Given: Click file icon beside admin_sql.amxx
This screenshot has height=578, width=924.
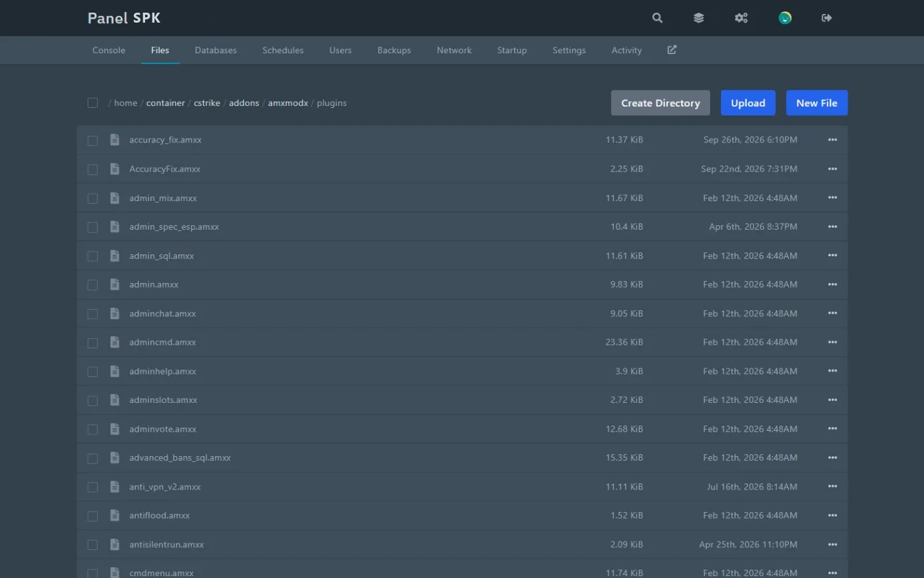Looking at the screenshot, I should (x=115, y=256).
